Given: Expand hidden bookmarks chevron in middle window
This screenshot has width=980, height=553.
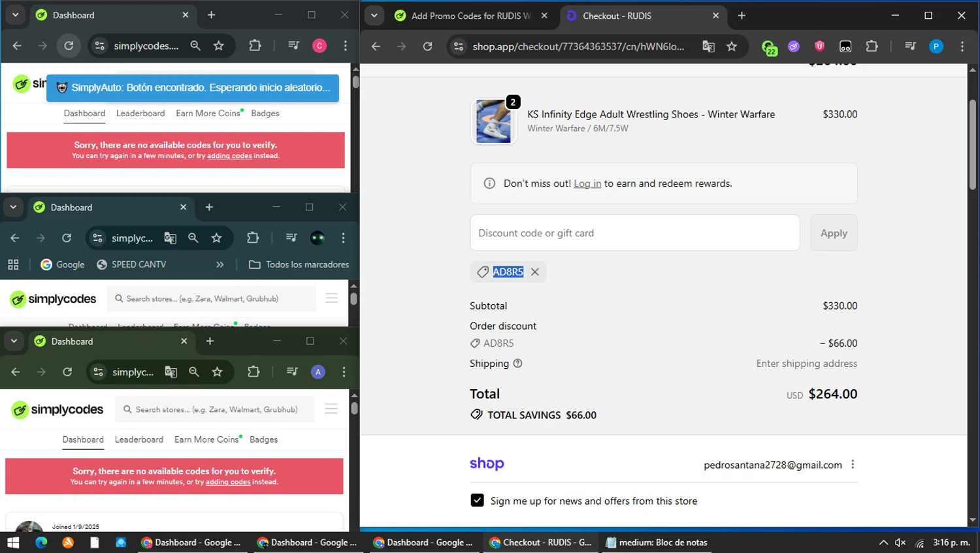Looking at the screenshot, I should coord(220,264).
